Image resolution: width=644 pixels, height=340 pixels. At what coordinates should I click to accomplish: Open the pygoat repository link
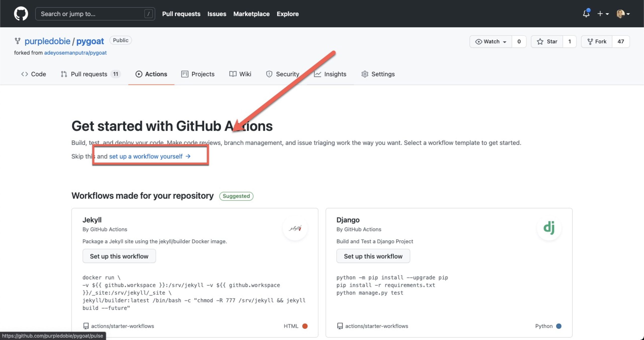90,41
